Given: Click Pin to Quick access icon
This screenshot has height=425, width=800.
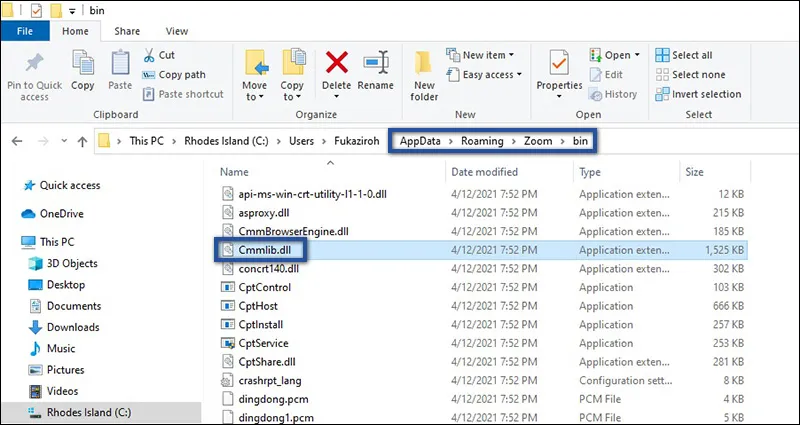Looking at the screenshot, I should (x=34, y=63).
